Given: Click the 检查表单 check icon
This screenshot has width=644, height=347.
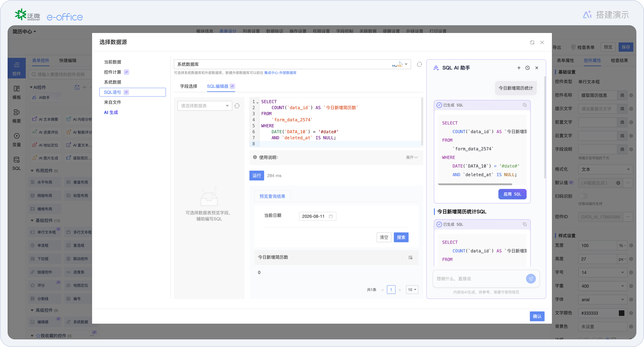Looking at the screenshot, I should pyautogui.click(x=573, y=47).
